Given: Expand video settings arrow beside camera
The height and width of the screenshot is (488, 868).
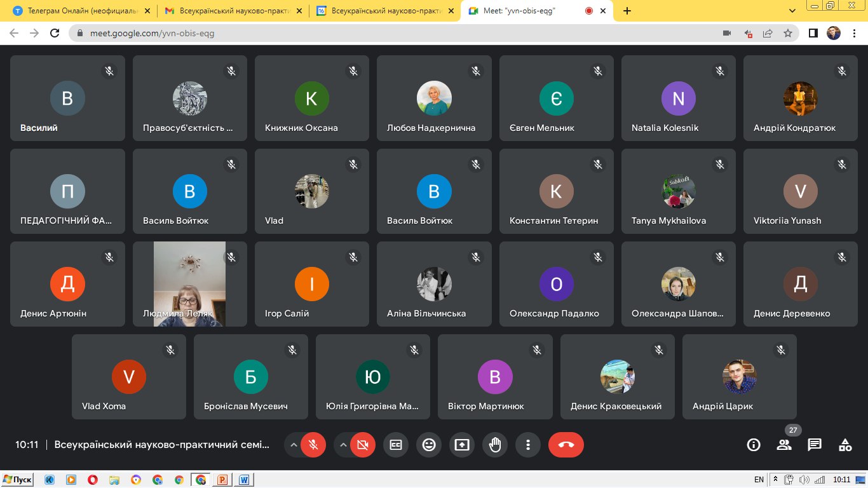Looking at the screenshot, I should (344, 445).
